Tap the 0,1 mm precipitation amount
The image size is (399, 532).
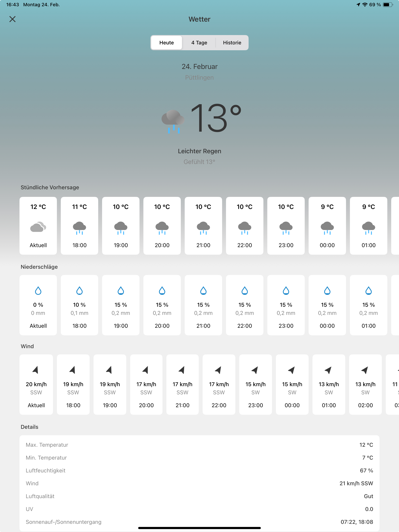[x=79, y=313]
